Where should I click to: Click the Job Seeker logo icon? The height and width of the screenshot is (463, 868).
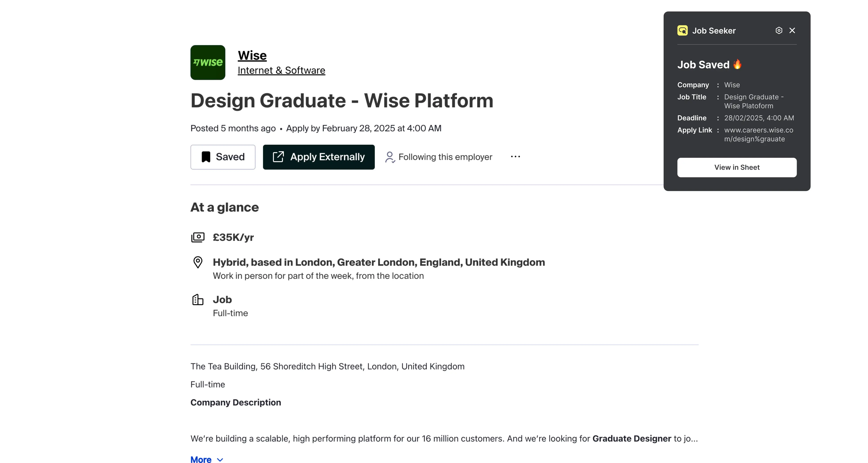682,30
